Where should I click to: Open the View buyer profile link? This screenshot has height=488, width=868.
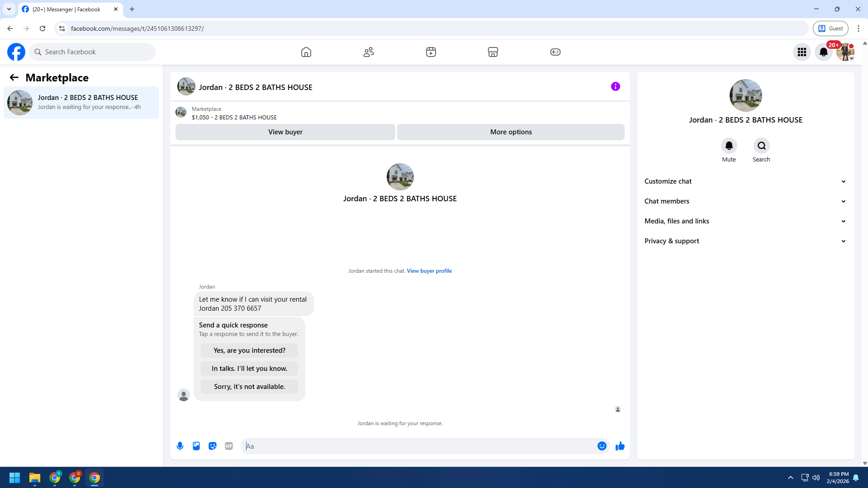[x=429, y=271]
